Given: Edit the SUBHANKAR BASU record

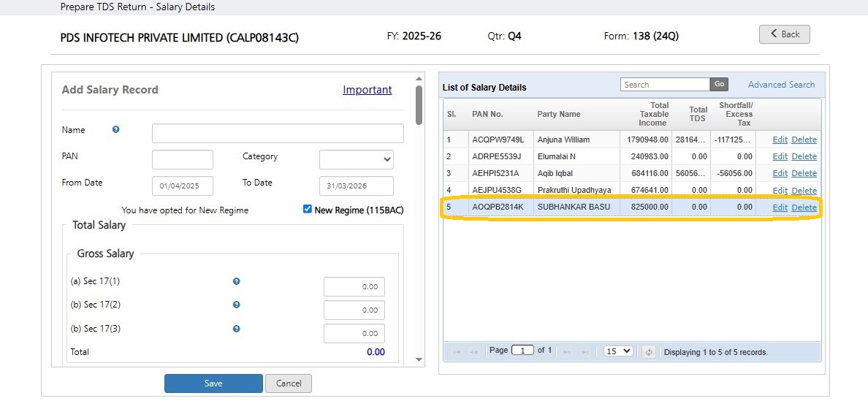Looking at the screenshot, I should coord(780,207).
